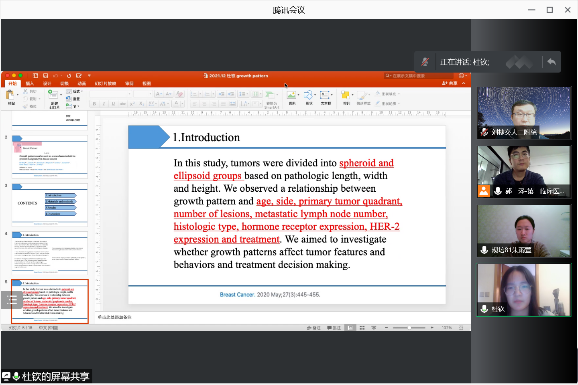Screen dimensions: 578x385
Task: Collapse the ribbon with the chevron
Action: (463, 83)
